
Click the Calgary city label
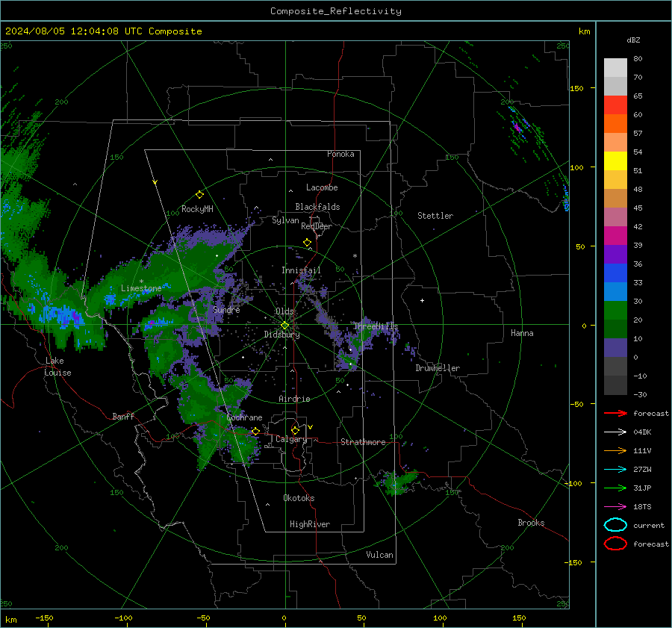(291, 439)
